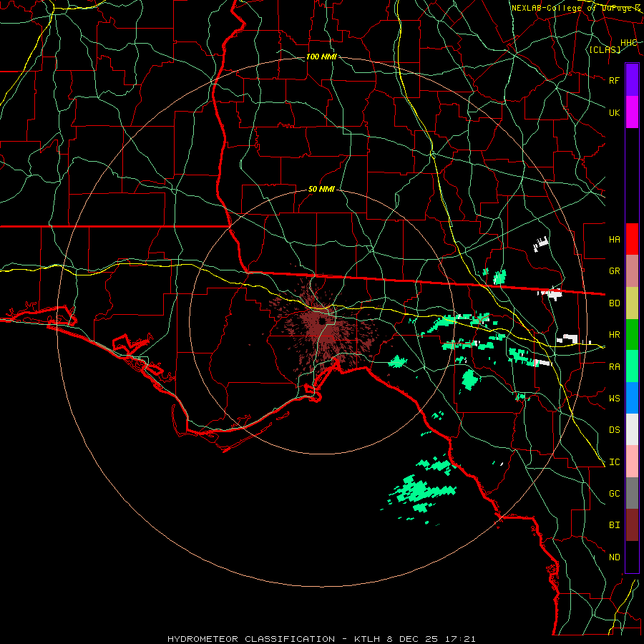
Task: Click the IC legend label
Action: point(614,462)
